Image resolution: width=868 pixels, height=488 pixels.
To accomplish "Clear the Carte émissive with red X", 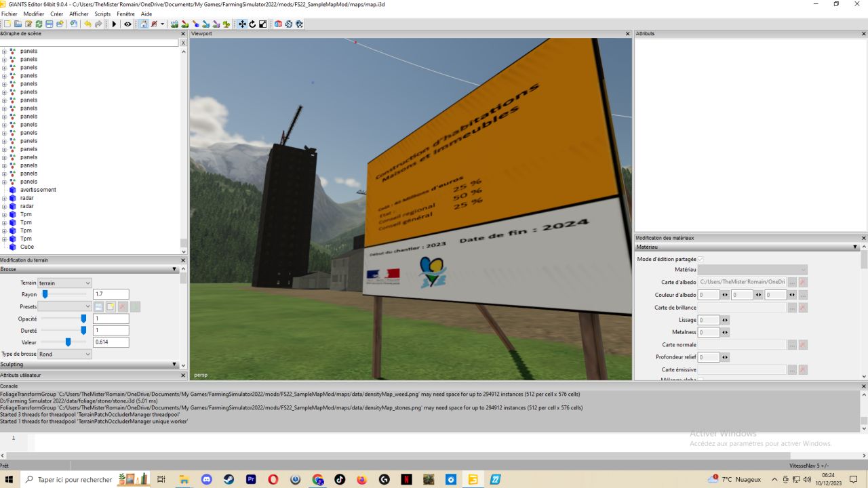I will (803, 369).
